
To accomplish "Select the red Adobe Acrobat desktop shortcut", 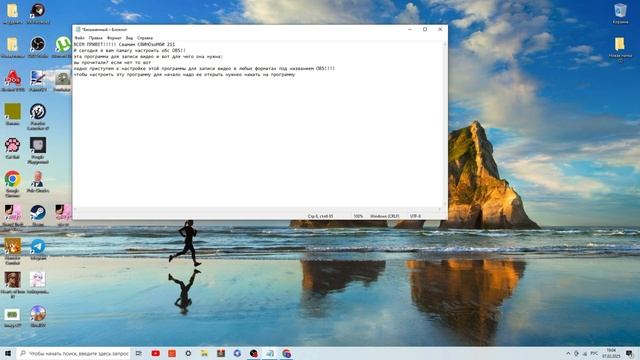I will [13, 81].
